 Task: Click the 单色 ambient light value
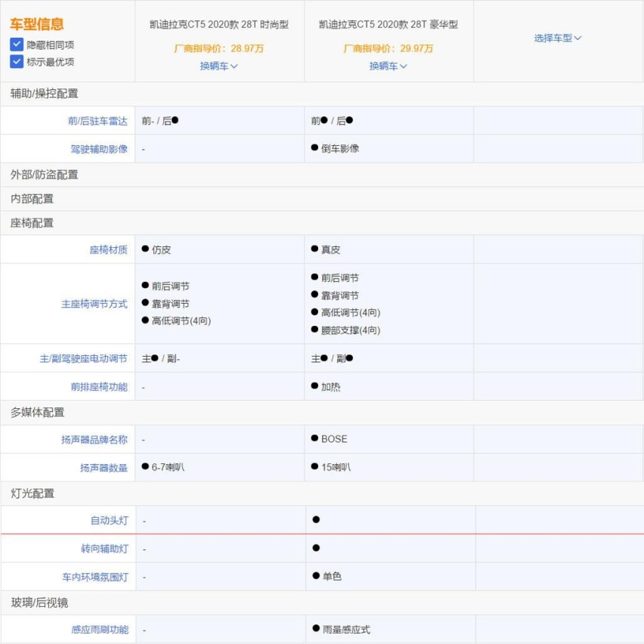(x=327, y=576)
